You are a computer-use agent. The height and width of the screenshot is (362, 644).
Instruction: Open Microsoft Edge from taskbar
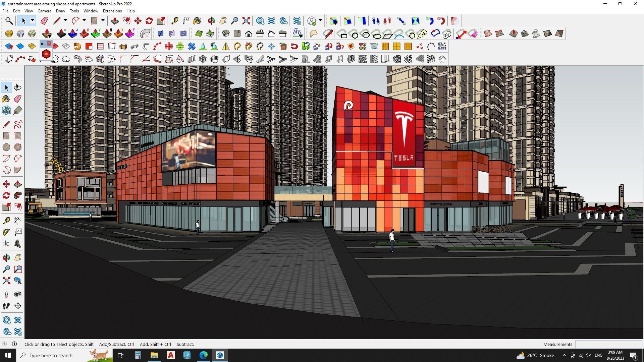[x=204, y=355]
